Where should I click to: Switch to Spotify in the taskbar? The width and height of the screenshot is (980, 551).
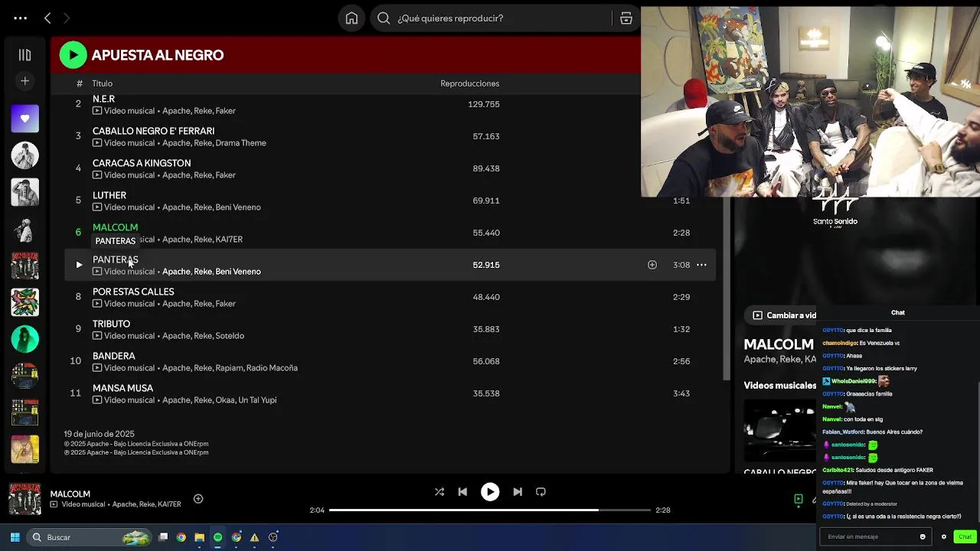coord(218,537)
